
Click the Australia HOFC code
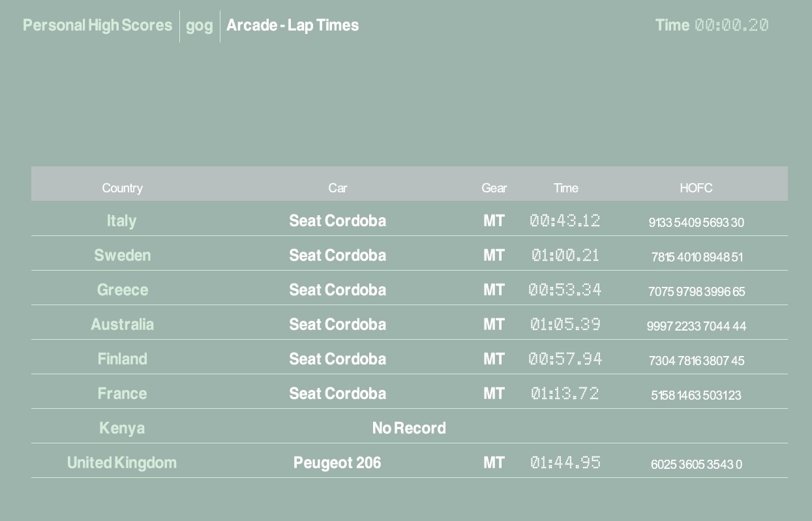pos(696,326)
